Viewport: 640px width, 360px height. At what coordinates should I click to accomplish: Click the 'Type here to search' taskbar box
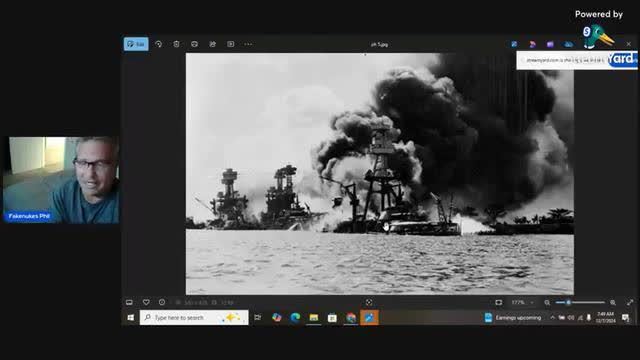(x=194, y=318)
